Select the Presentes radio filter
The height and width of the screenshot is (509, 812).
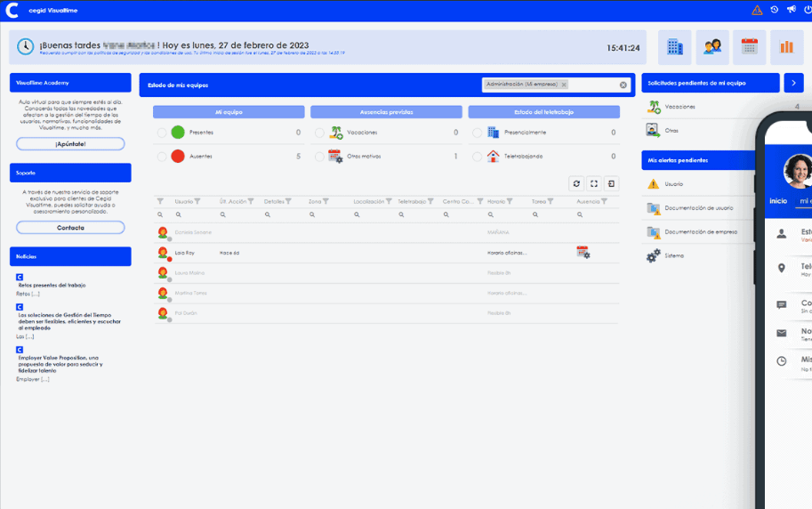[162, 133]
